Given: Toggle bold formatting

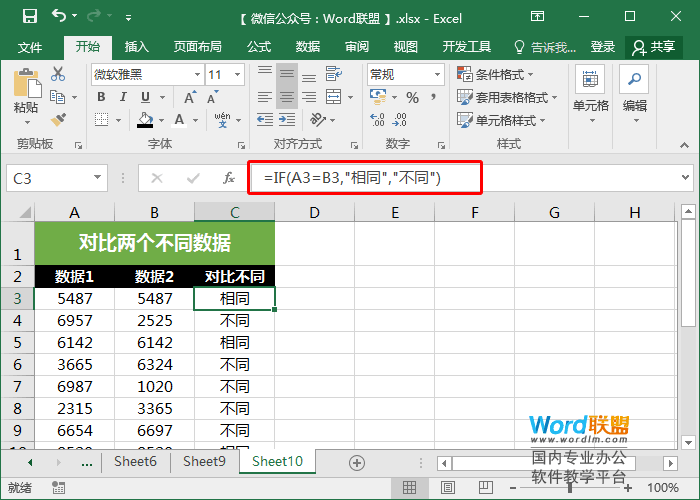Looking at the screenshot, I should click(x=101, y=97).
